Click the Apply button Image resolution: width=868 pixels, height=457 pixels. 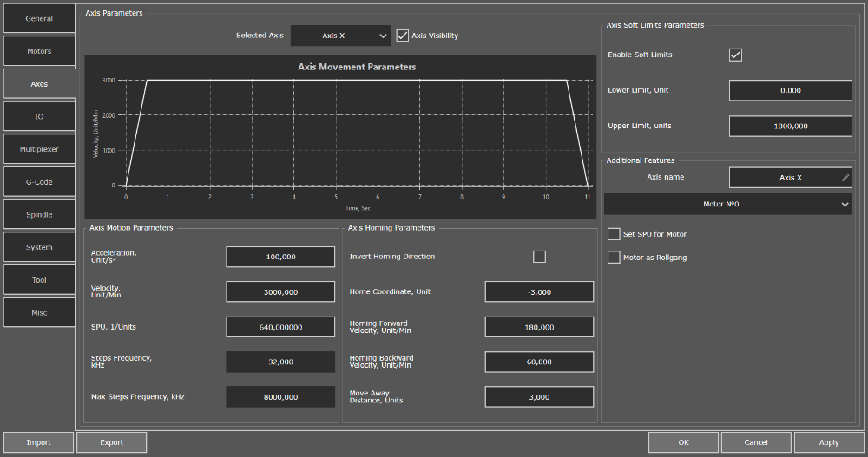tap(829, 442)
